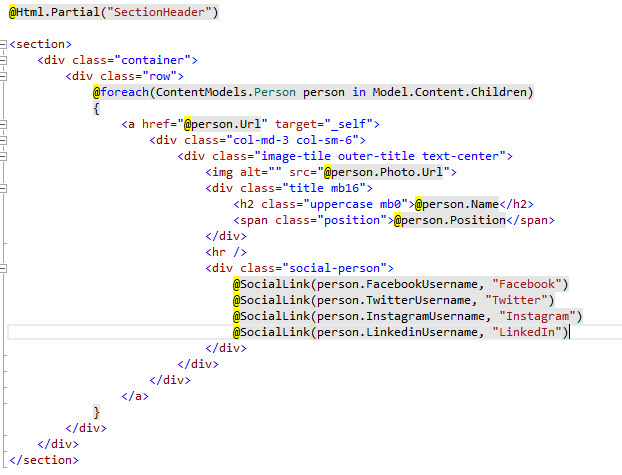622x475 pixels.
Task: Click the closing </a> tag
Action: pyautogui.click(x=135, y=396)
